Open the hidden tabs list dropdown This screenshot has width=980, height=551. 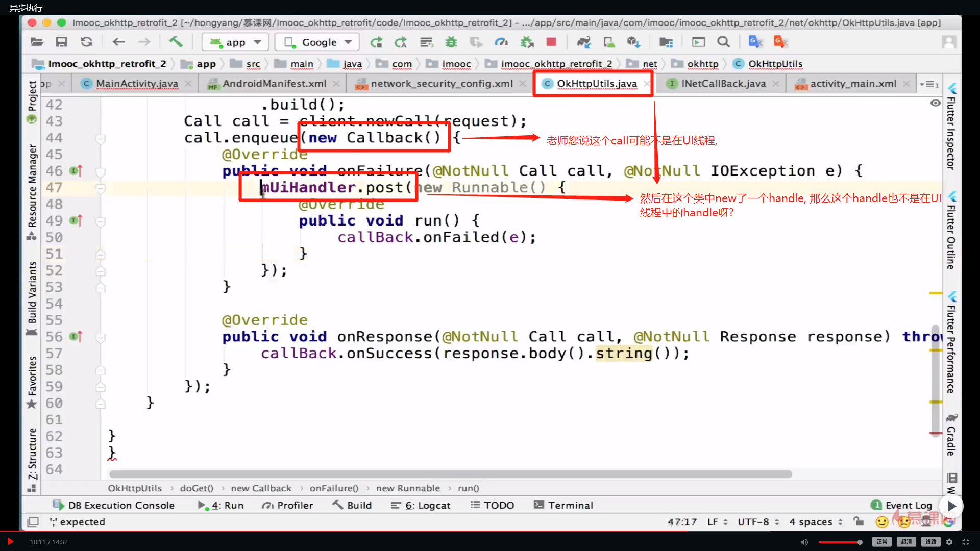point(929,84)
